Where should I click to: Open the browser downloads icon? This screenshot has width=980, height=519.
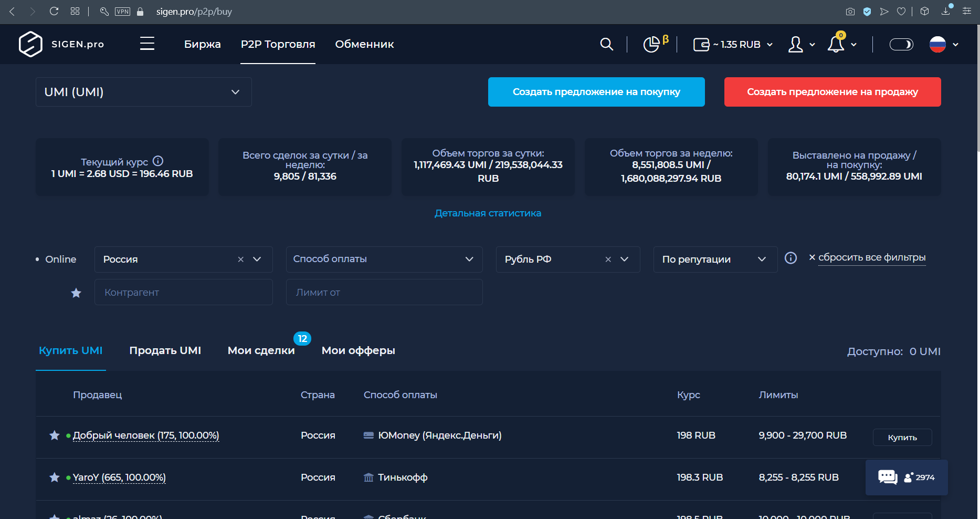point(946,11)
